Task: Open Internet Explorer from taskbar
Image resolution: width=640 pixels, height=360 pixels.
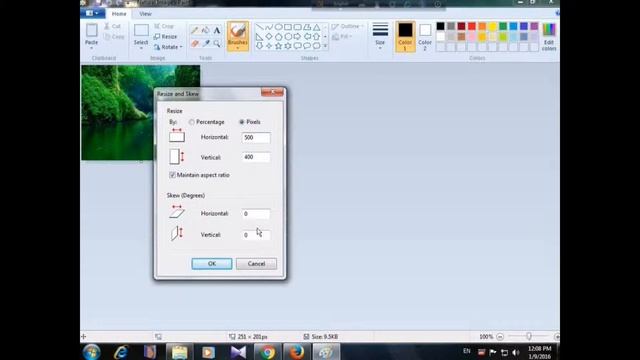Action: click(121, 352)
